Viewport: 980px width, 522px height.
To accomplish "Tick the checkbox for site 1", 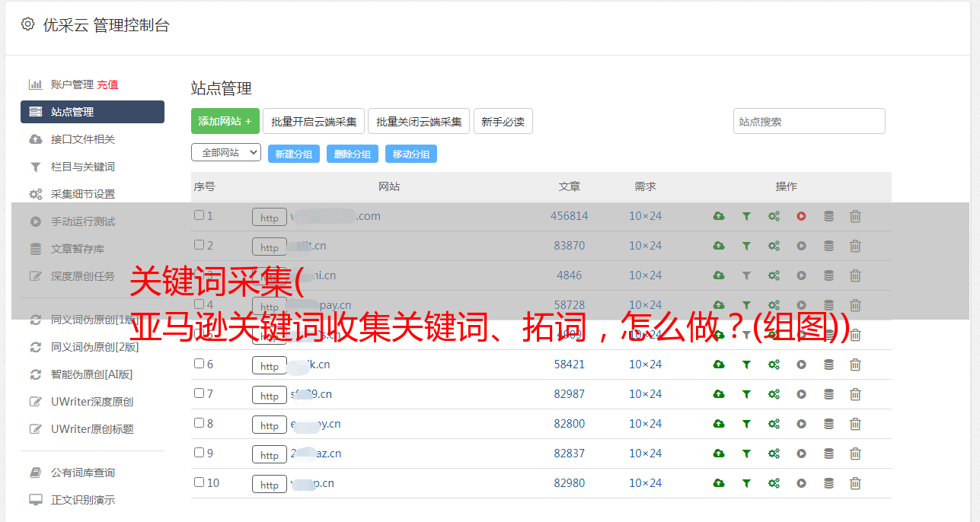I will (x=199, y=215).
